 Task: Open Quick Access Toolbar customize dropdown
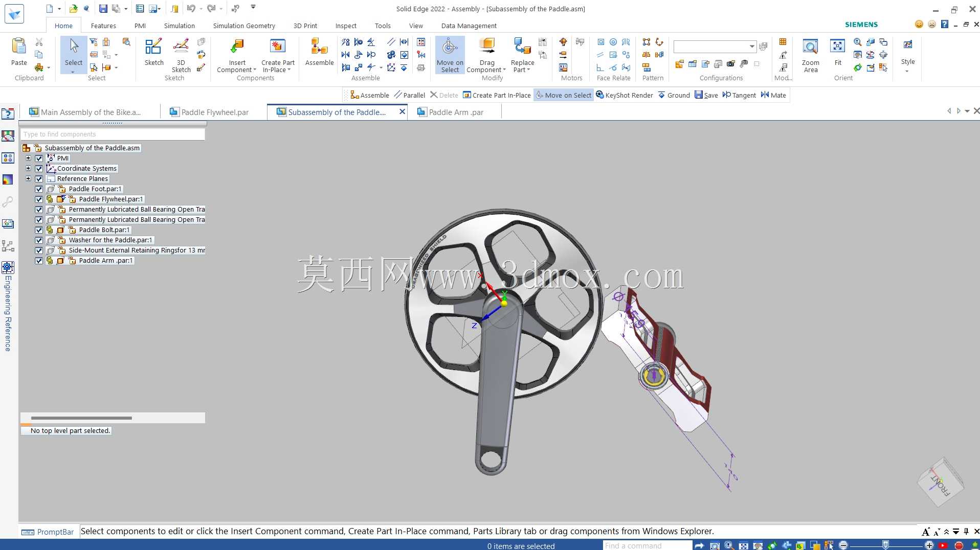point(253,7)
